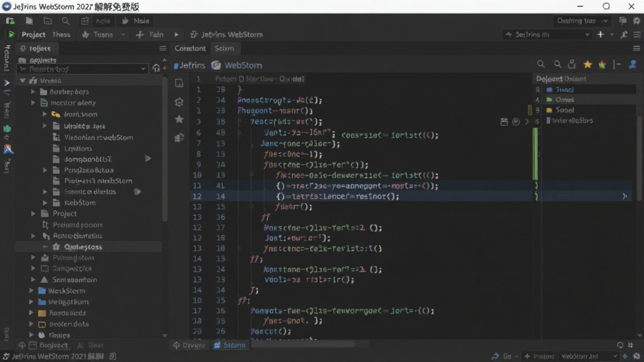Click the arrow toggle beside the Bompbonb file
Viewport: 644px width, 362px height.
[x=148, y=159]
